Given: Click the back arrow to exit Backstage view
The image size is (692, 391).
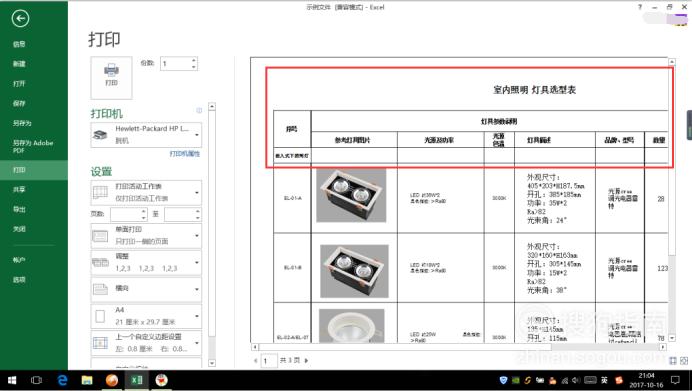Looking at the screenshot, I should click(x=20, y=19).
